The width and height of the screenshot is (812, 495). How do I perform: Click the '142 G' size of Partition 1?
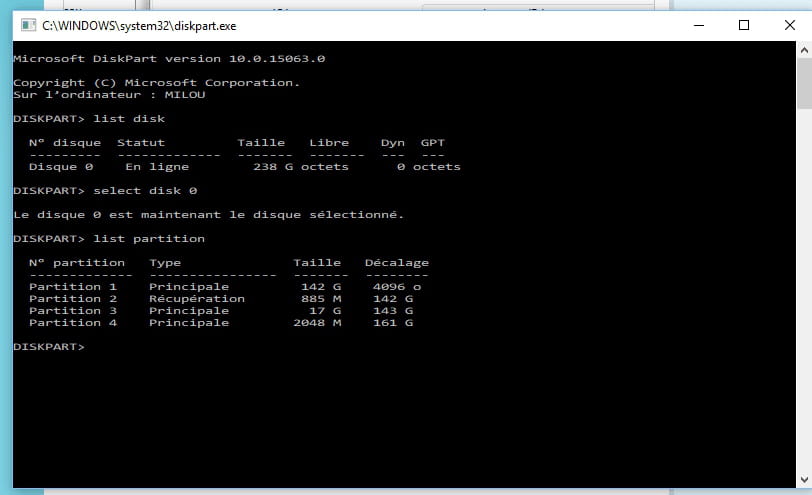pos(321,287)
